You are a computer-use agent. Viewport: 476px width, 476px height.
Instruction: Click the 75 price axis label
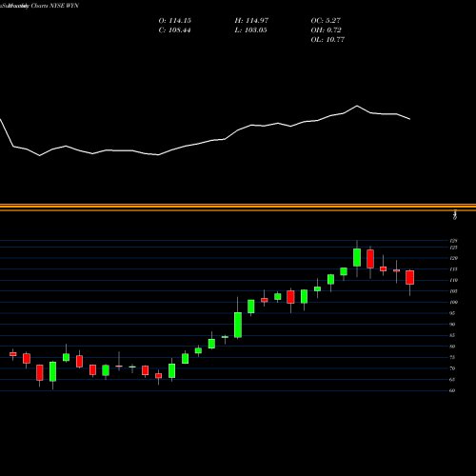(452, 357)
